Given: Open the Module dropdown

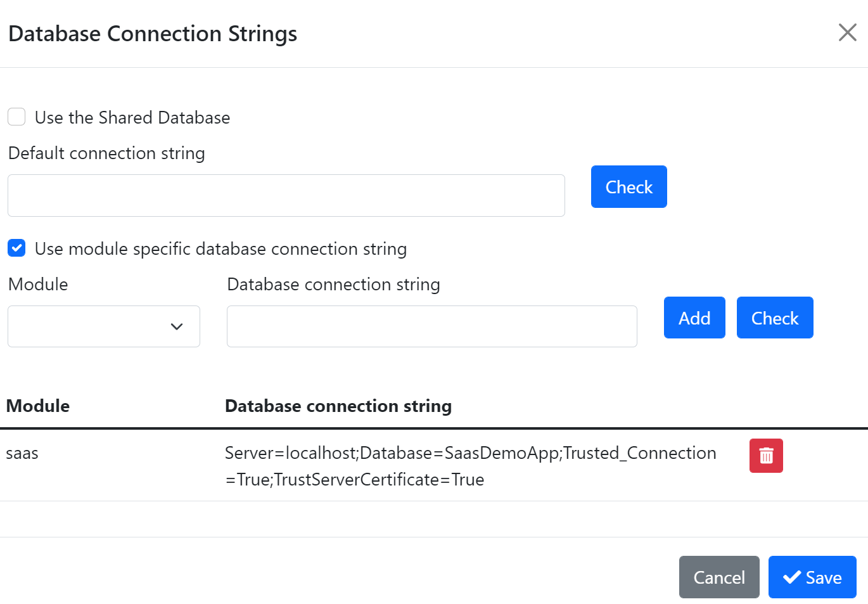Looking at the screenshot, I should (104, 326).
